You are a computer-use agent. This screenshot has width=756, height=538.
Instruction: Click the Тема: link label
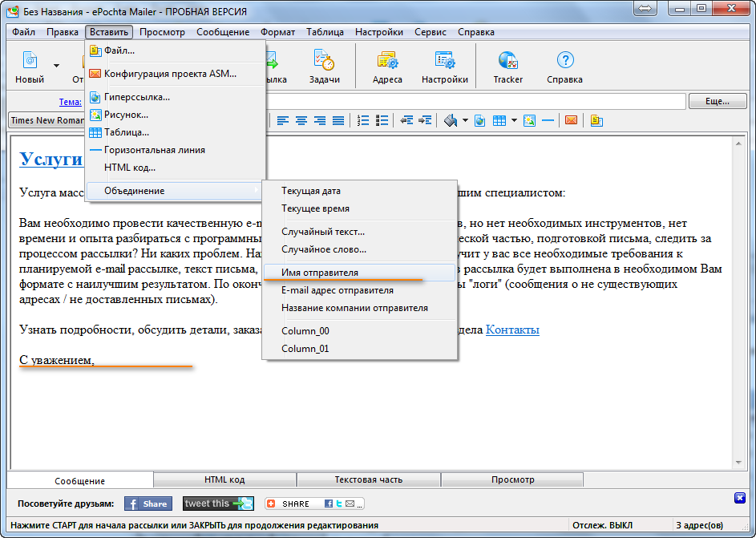pyautogui.click(x=71, y=102)
